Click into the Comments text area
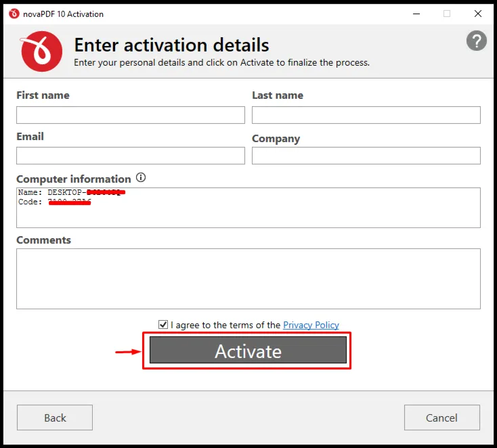497x448 pixels. pyautogui.click(x=248, y=279)
